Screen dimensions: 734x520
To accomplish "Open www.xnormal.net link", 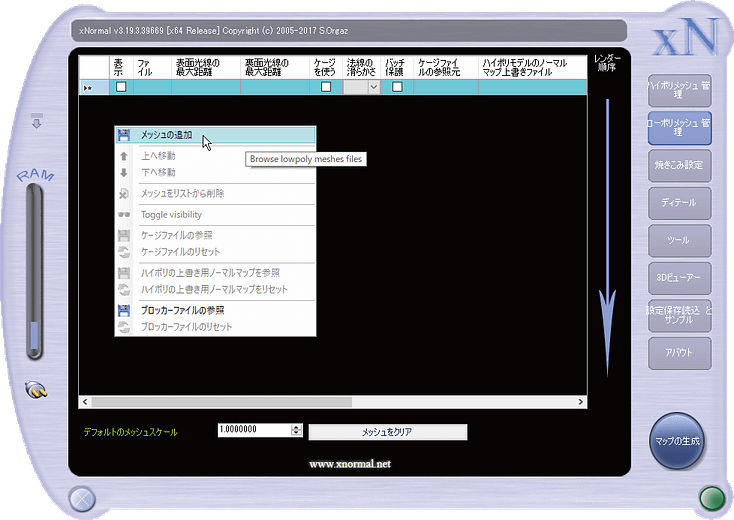I will (x=350, y=464).
